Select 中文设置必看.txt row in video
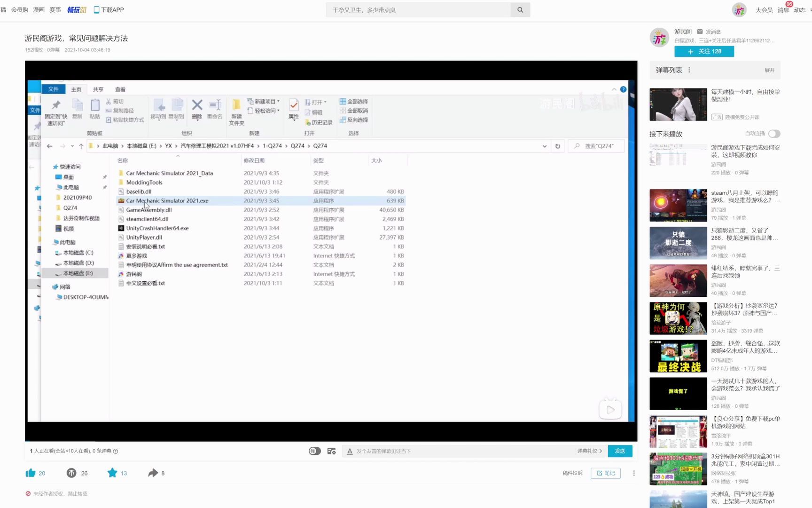812x508 pixels. (x=261, y=283)
